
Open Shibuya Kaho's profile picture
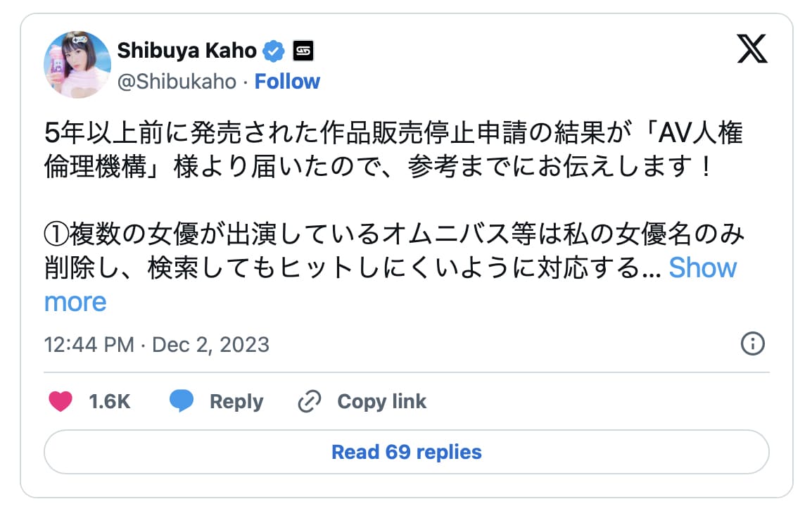[x=77, y=65]
